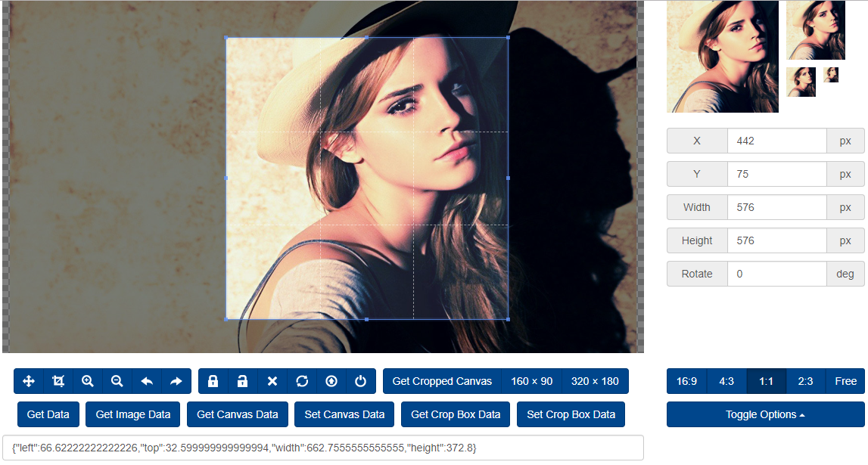Viewport: 868px width, 465px height.
Task: Click the crop box top-left corner handle
Action: [x=226, y=38]
